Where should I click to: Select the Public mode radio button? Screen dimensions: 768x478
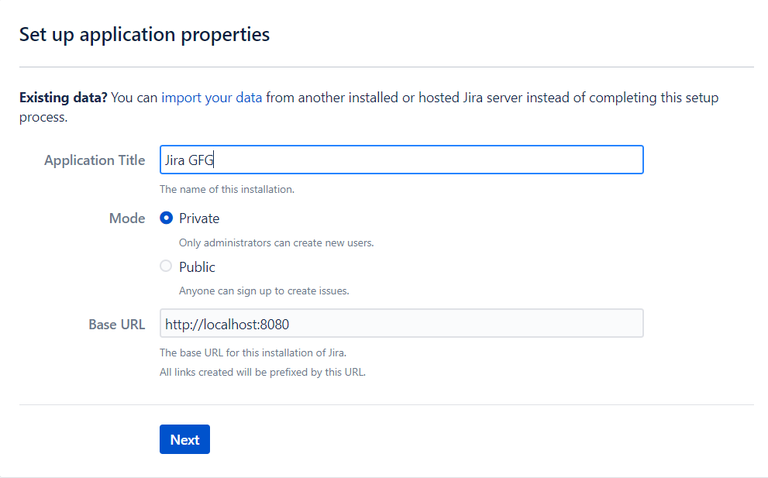click(x=166, y=267)
